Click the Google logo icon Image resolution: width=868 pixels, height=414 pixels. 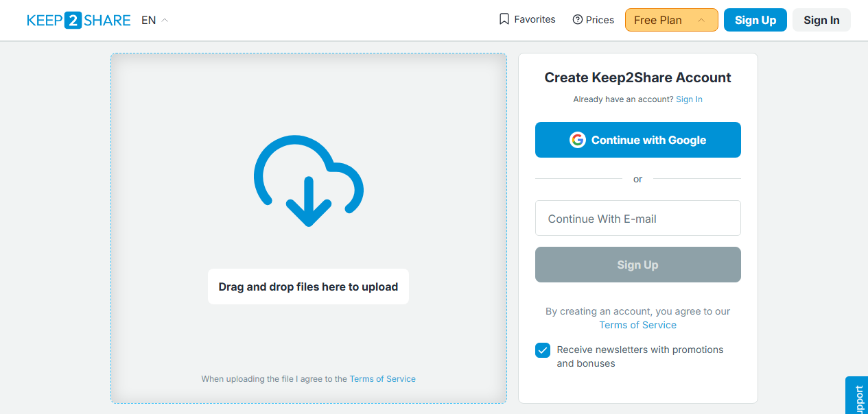pyautogui.click(x=578, y=140)
